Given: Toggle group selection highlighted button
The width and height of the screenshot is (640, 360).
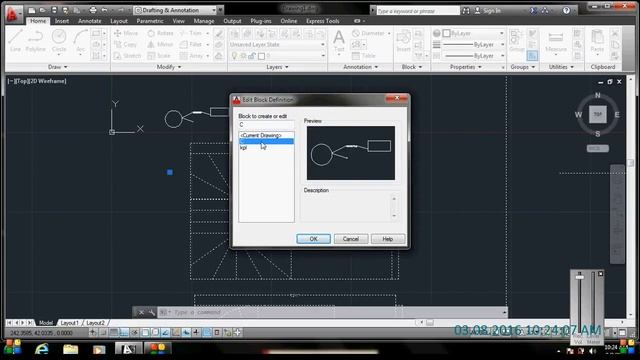Looking at the screenshot, I should click(532, 56).
